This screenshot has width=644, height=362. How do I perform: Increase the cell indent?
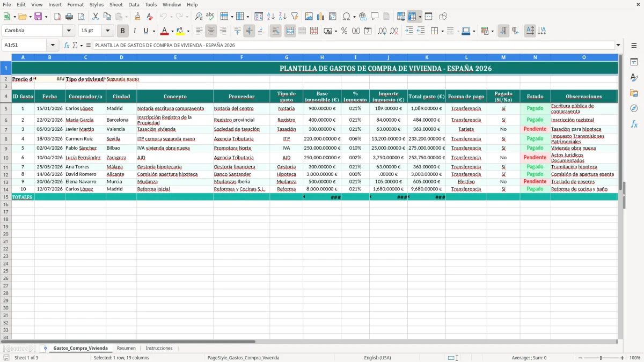[x=409, y=31]
